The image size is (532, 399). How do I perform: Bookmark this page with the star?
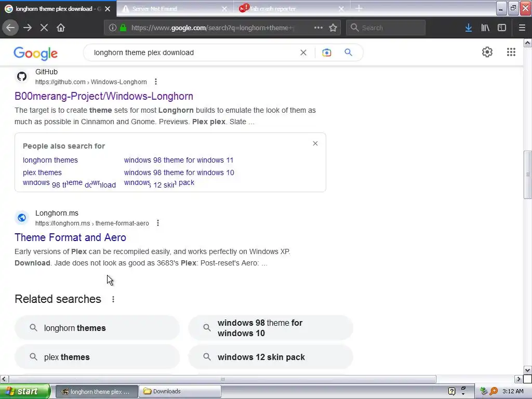[333, 28]
